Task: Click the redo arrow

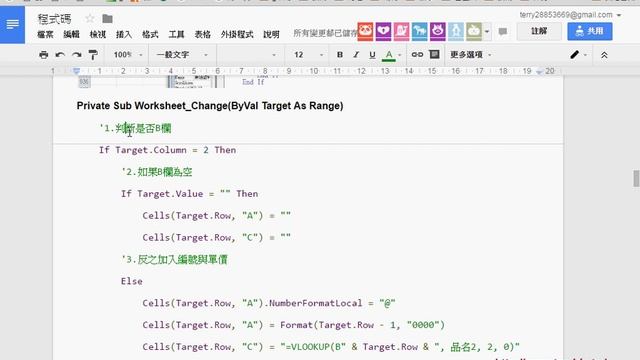Action: point(77,55)
